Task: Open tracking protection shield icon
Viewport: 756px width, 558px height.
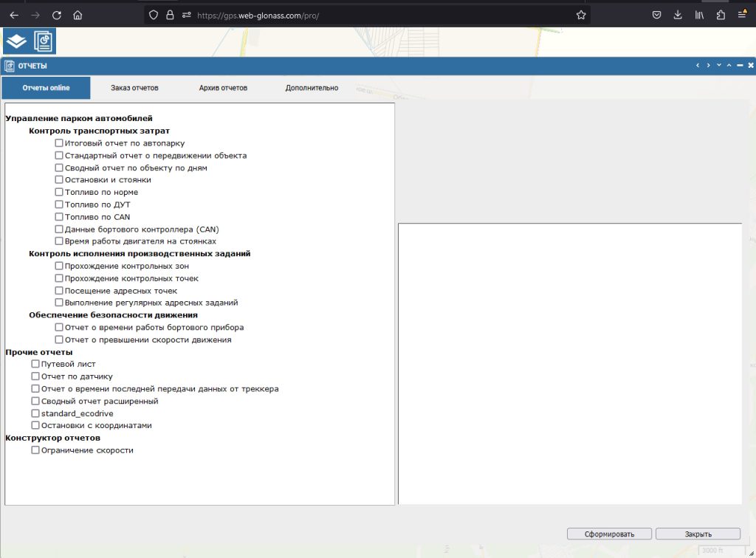Action: pyautogui.click(x=154, y=15)
